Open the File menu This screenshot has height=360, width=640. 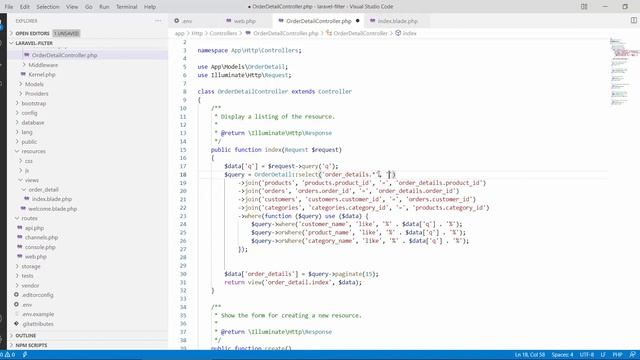[x=9, y=7]
